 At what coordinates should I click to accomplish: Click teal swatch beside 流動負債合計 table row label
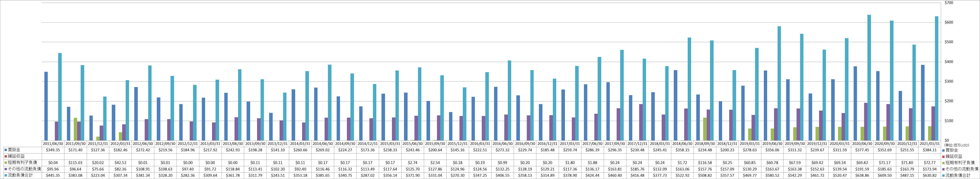[5, 175]
